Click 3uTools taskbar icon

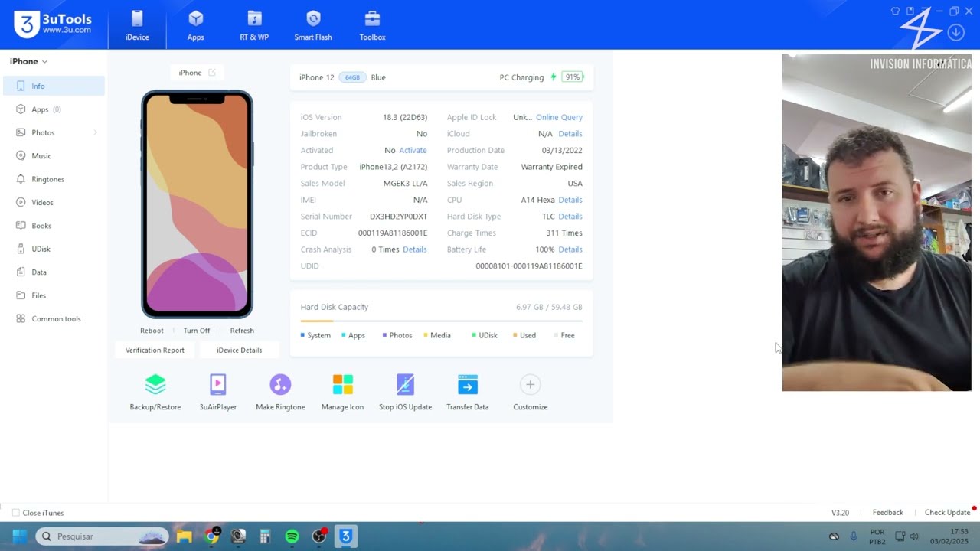tap(345, 536)
